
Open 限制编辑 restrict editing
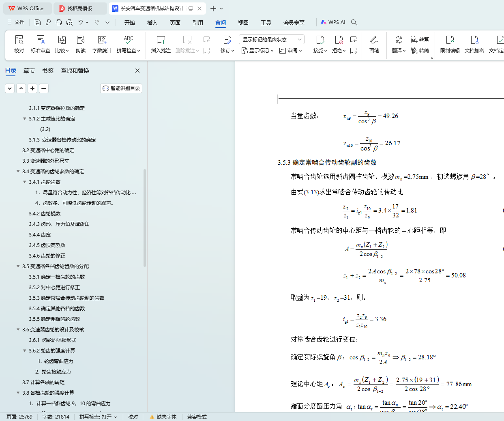(450, 44)
